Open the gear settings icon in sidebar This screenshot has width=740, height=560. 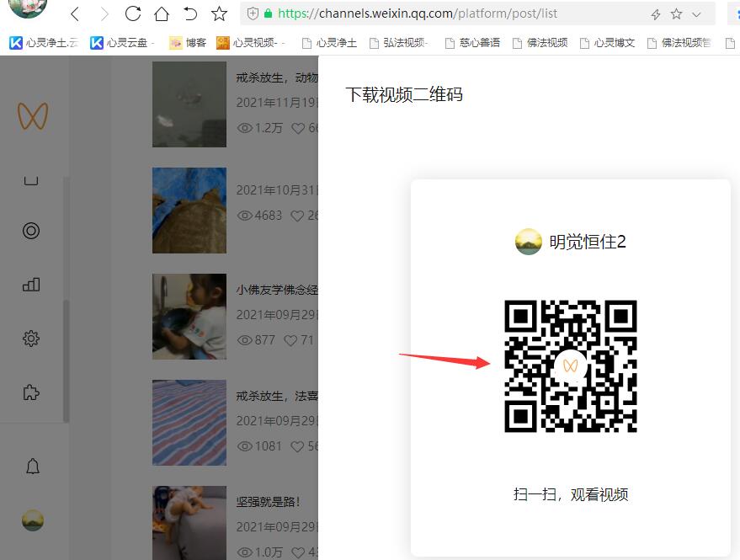coord(31,338)
